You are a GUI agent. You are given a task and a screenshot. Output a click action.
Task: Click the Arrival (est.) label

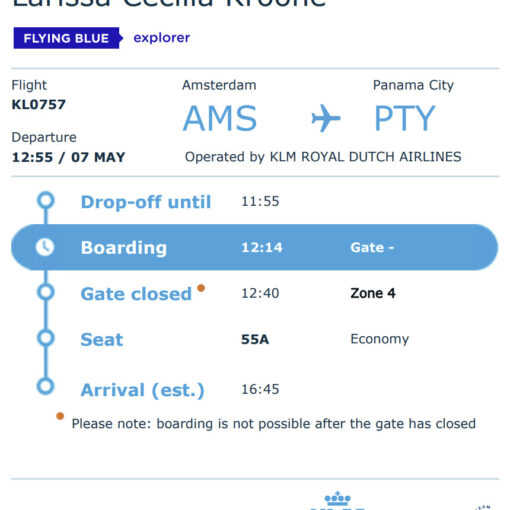(x=142, y=390)
